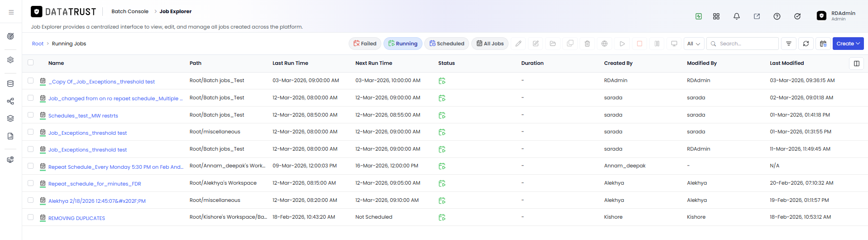Image resolution: width=868 pixels, height=240 pixels.
Task: Click the open folder toolbar icon
Action: point(553,44)
